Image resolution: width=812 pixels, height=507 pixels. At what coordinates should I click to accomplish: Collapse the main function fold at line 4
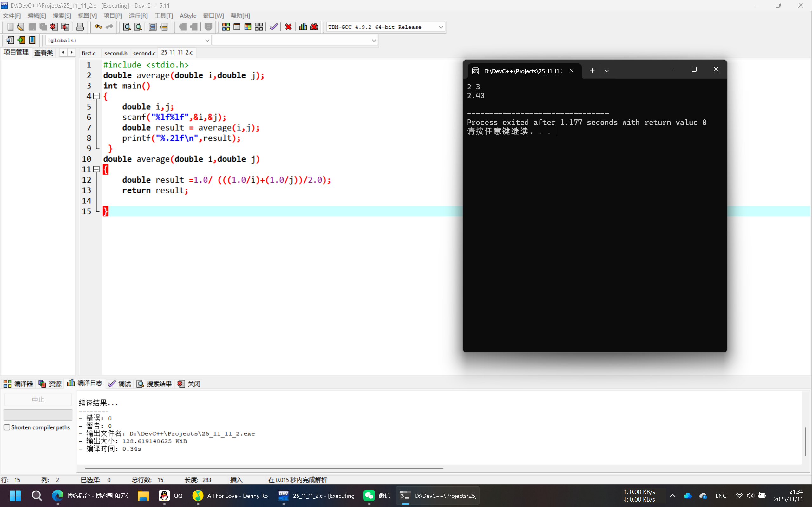[x=97, y=96]
